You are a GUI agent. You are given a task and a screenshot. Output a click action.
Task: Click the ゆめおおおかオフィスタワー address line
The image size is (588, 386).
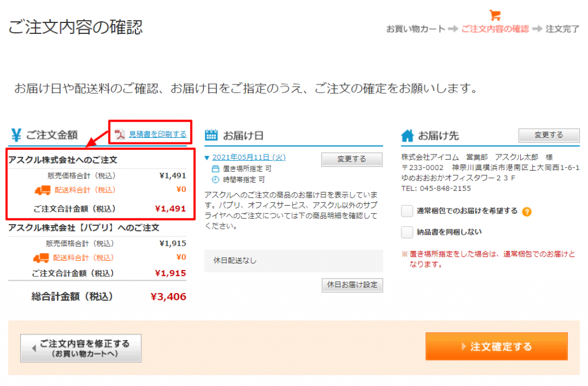[458, 178]
